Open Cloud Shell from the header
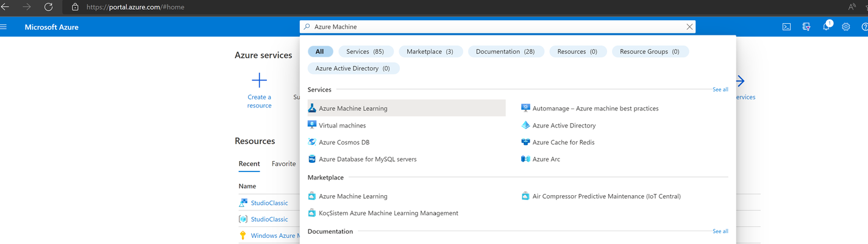 [786, 27]
